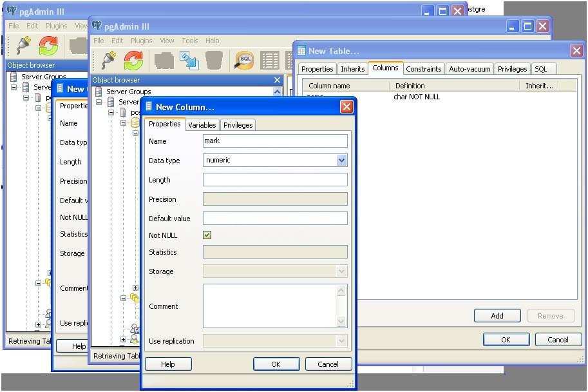Expand the bottom plus node in front object browser
This screenshot has width=588, height=392.
pos(124,339)
